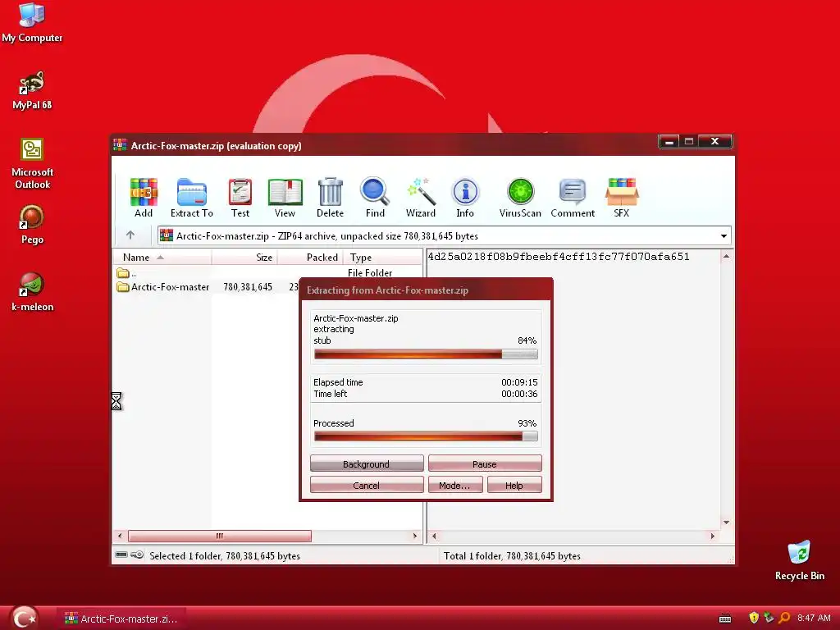840x630 pixels.
Task: Click the status bar key icon
Action: click(137, 555)
